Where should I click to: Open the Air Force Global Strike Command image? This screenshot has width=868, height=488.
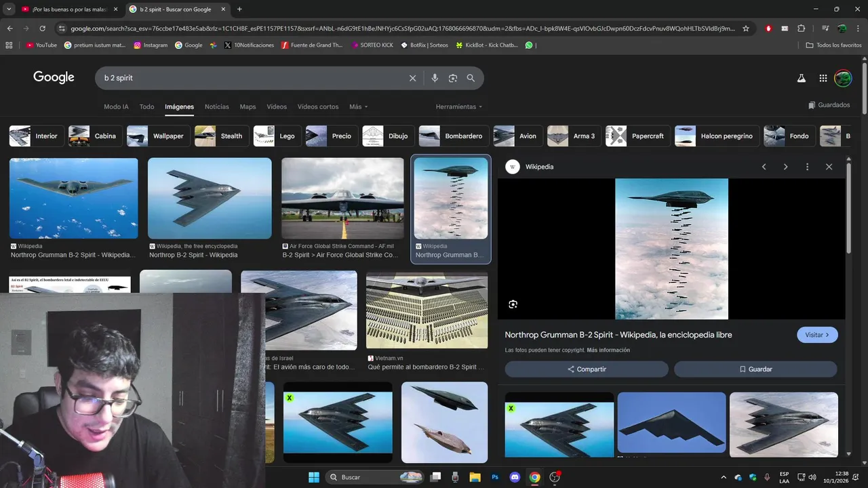pos(342,199)
